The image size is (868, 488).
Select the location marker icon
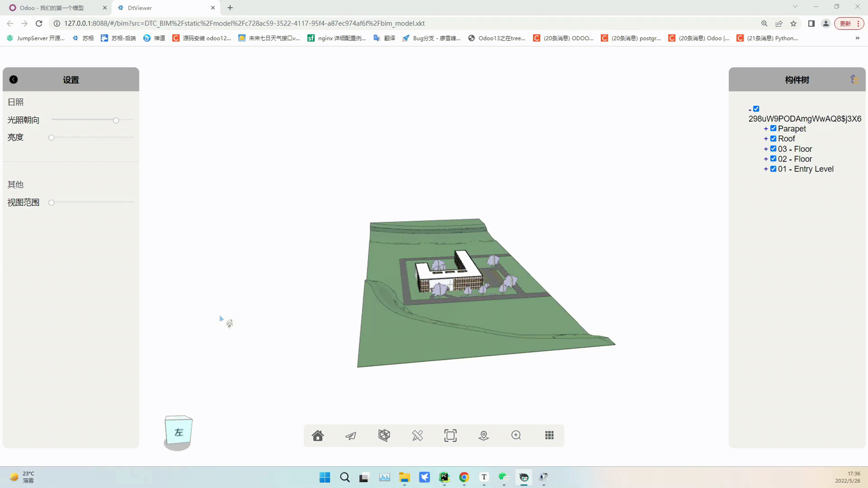click(484, 435)
